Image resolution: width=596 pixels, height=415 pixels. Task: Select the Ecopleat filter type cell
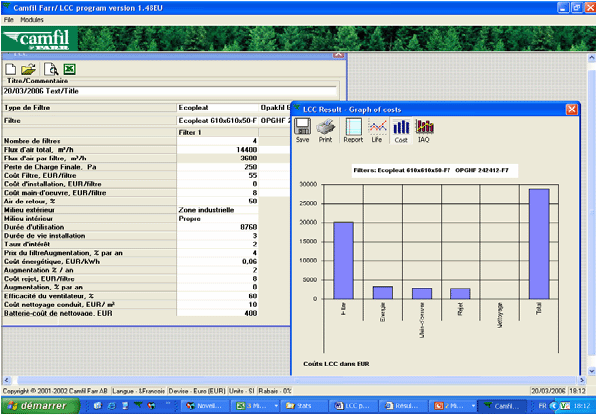pos(217,108)
